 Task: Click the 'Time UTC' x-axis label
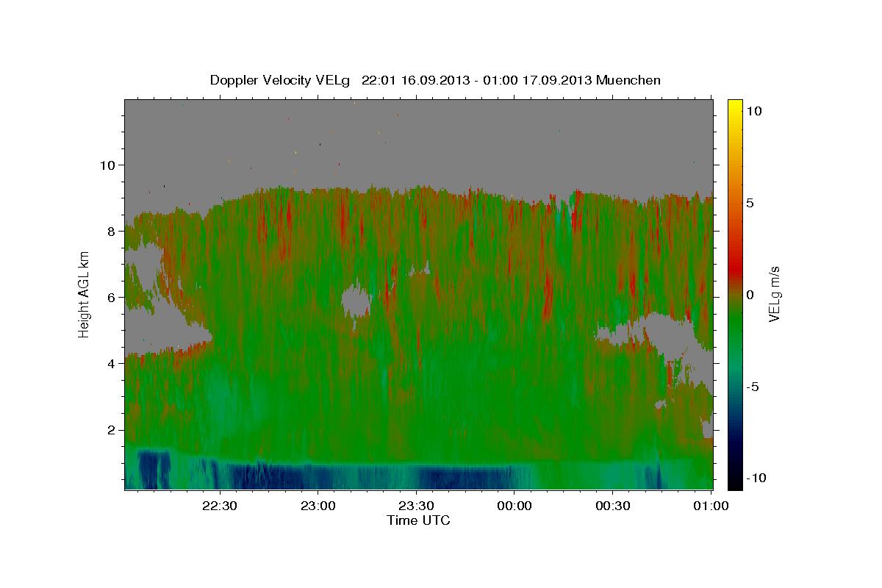tap(418, 520)
